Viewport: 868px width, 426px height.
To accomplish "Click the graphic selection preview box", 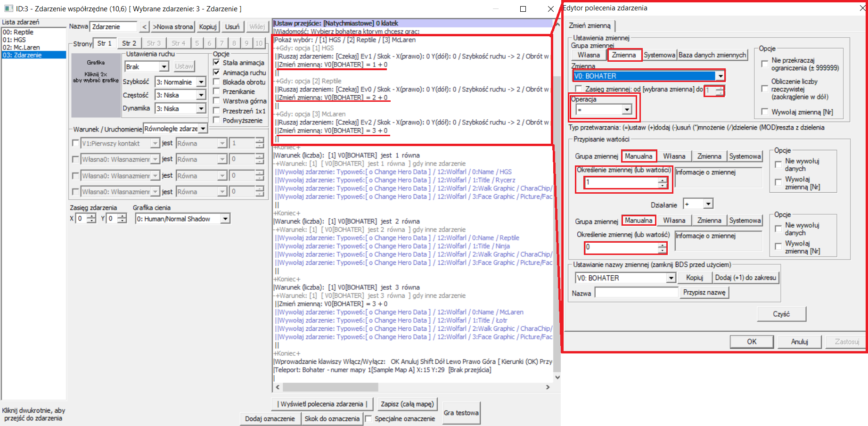I will (x=96, y=85).
